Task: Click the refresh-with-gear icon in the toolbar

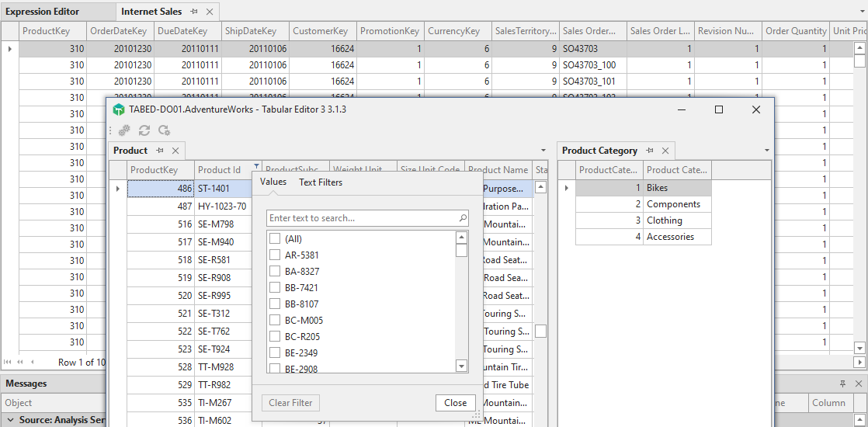Action: [x=164, y=130]
